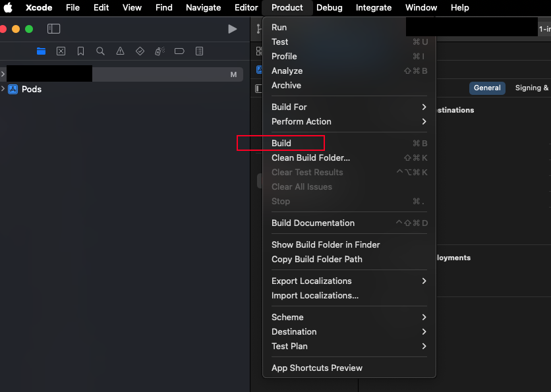Open the Bookmark navigator icon
This screenshot has height=392, width=551.
click(x=80, y=51)
